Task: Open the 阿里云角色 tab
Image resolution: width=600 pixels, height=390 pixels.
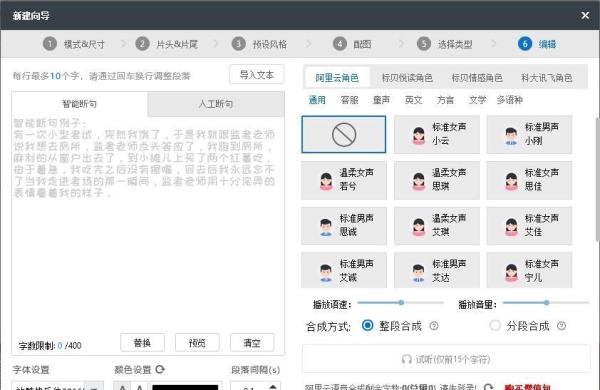Action: (x=337, y=78)
